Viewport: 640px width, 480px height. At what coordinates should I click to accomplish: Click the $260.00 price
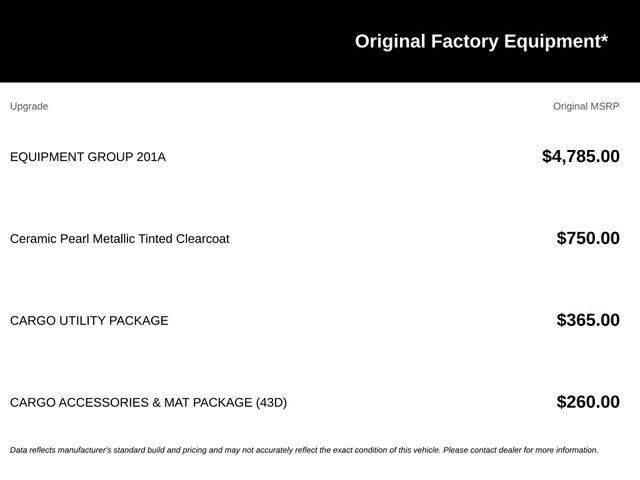coord(588,402)
